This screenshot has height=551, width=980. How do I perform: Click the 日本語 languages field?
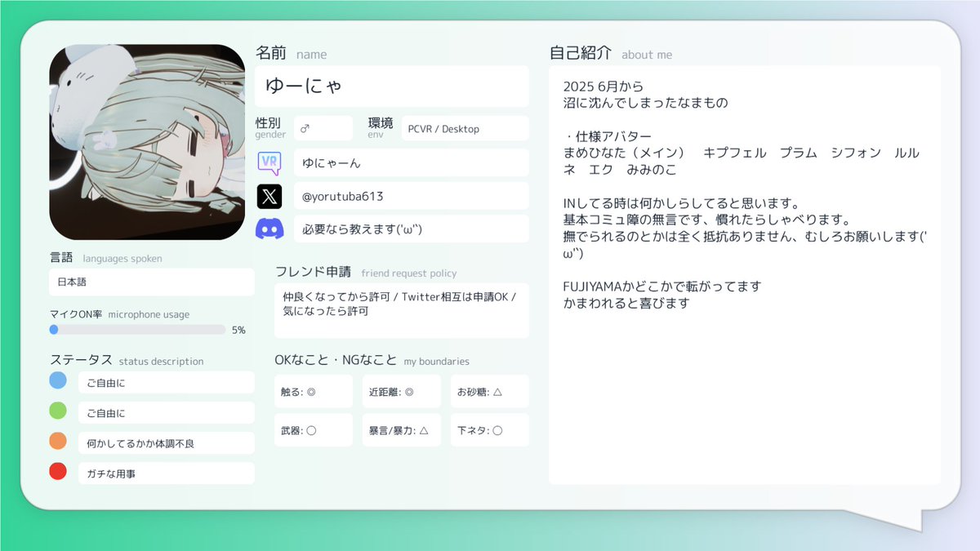[152, 282]
